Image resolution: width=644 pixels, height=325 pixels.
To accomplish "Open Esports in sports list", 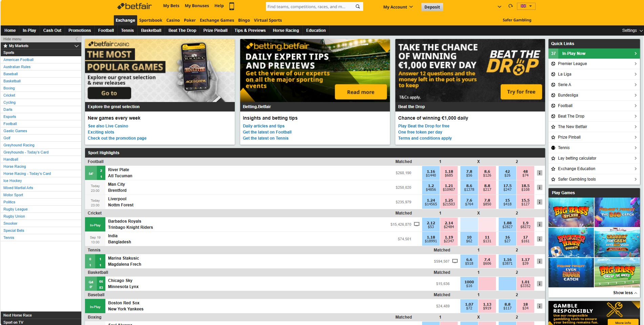I will click(x=10, y=117).
